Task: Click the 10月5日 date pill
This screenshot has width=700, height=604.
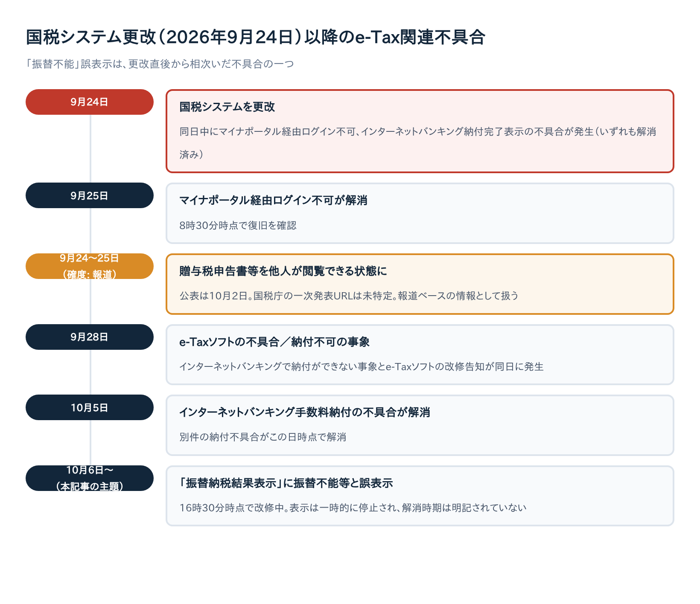Action: pyautogui.click(x=90, y=407)
